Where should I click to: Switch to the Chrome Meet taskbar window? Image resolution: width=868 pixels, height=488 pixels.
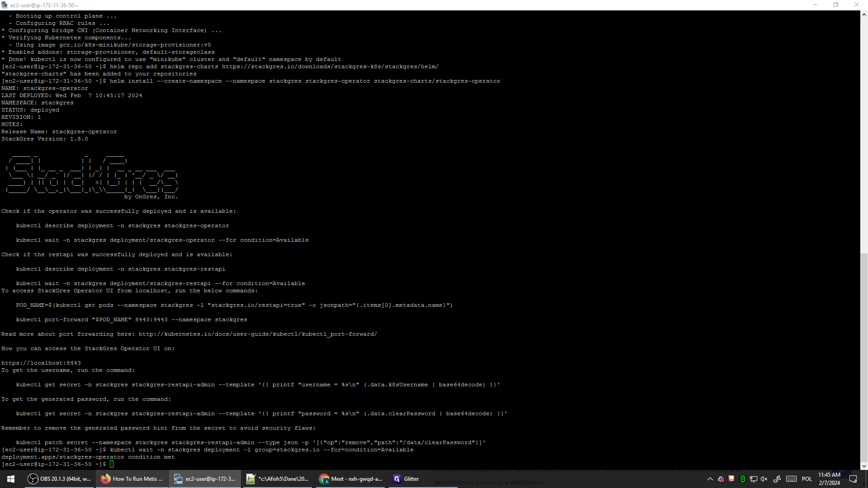point(350,479)
